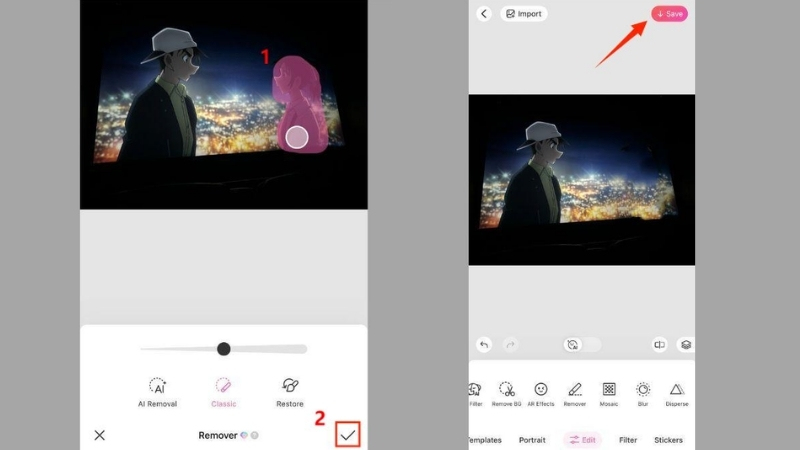Click the undo arrow
800x450 pixels.
[x=484, y=344]
